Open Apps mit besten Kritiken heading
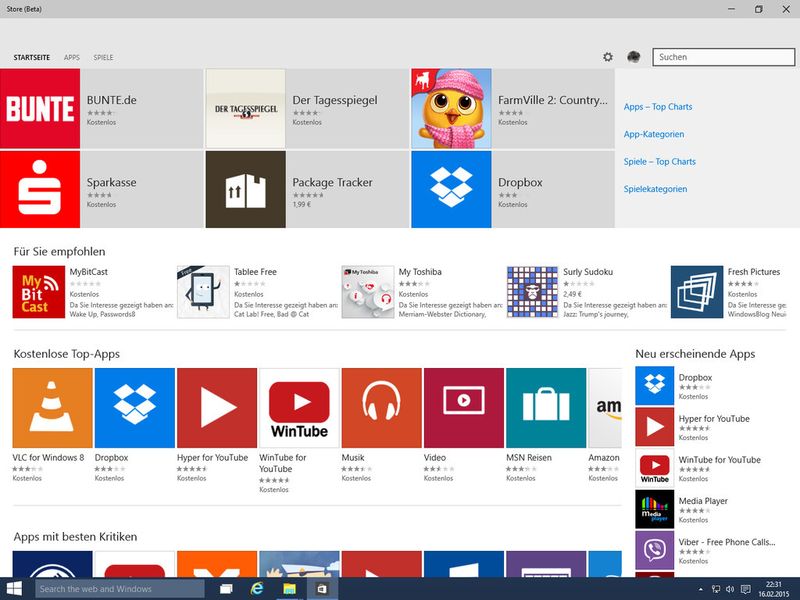The image size is (800, 600). point(75,537)
